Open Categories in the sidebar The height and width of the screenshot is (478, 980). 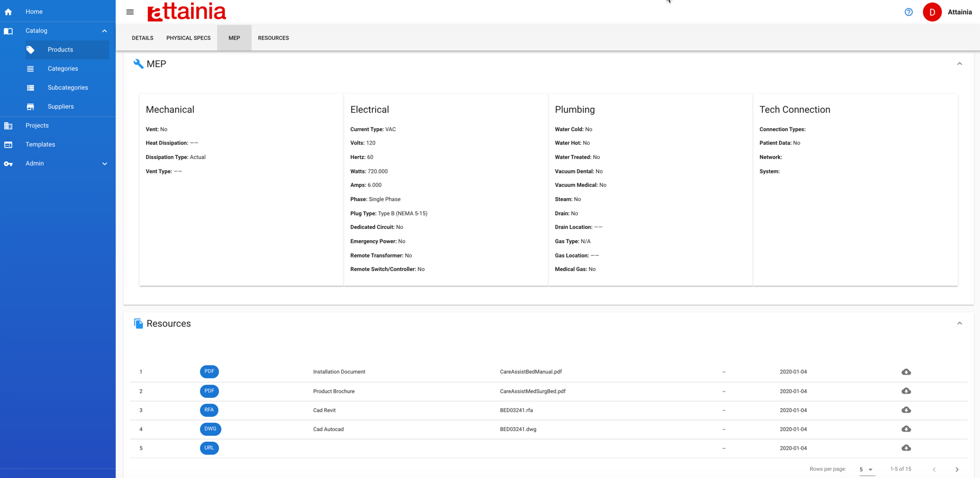[x=63, y=69]
